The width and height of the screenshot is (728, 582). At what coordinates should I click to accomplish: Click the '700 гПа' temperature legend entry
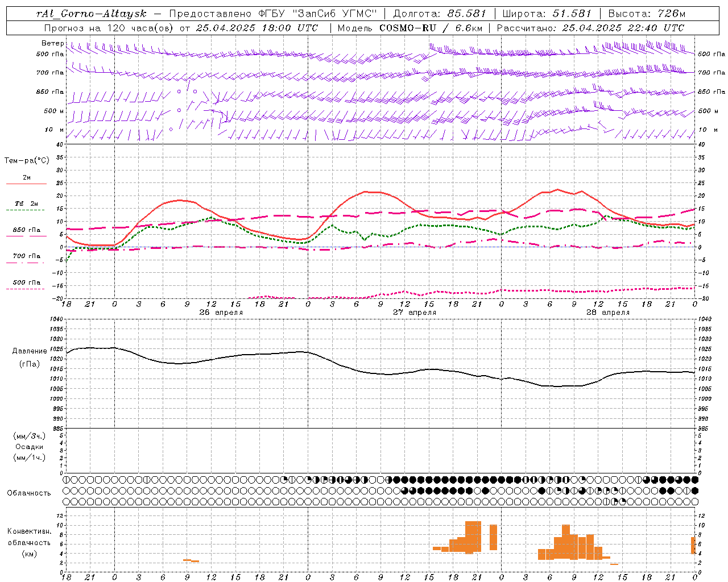click(26, 256)
